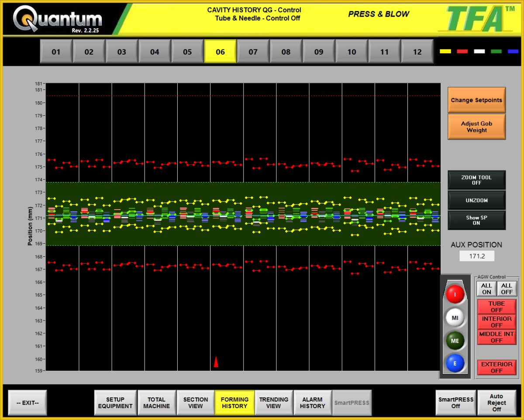Screen dimensions: 524x420
Task: Select highlighted section tab 06
Action: coord(221,52)
